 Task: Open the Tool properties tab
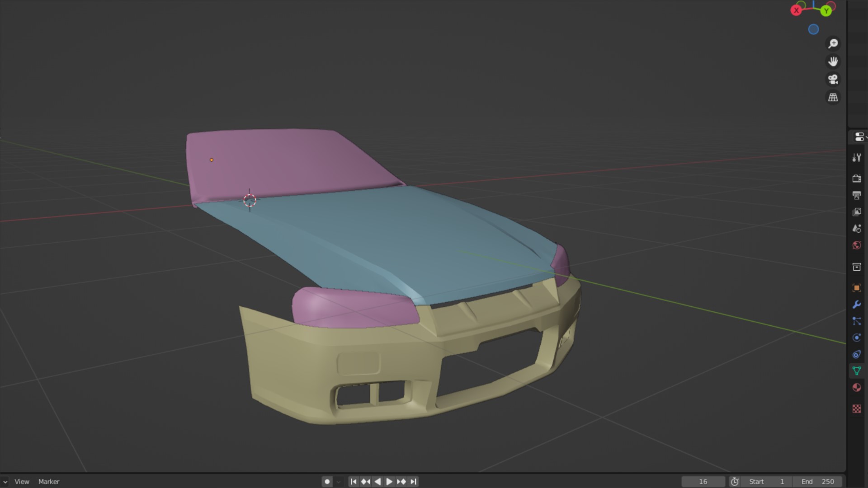point(857,157)
